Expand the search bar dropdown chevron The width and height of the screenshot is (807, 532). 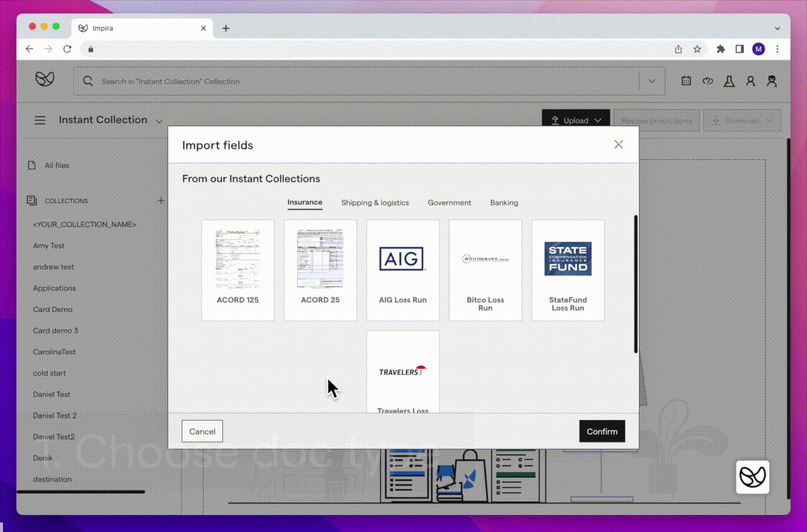tap(652, 81)
